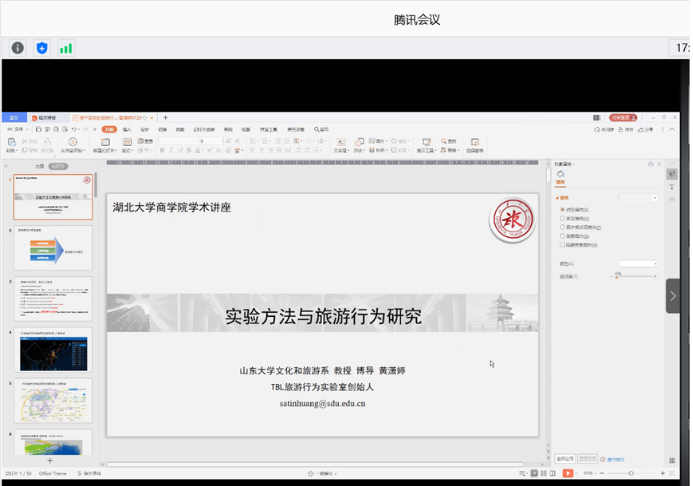Toggle the hide background graphics checkbox

pos(562,244)
